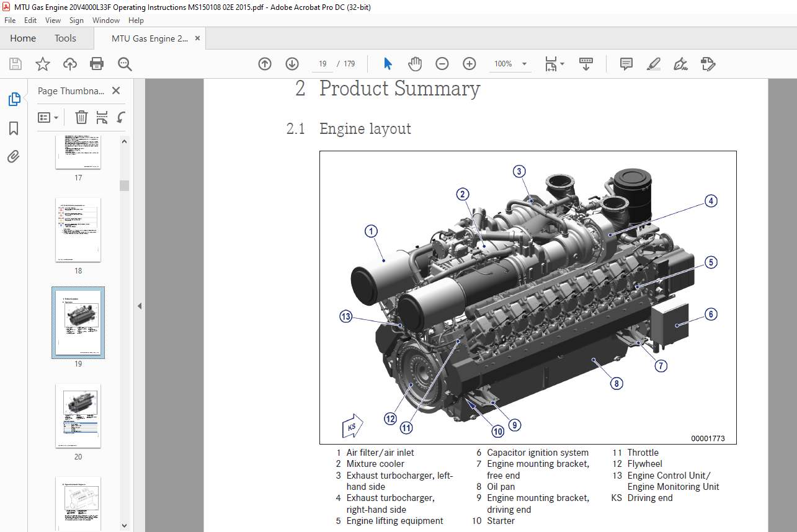Image resolution: width=797 pixels, height=532 pixels.
Task: Add the document to starred bookmarks
Action: pos(42,64)
